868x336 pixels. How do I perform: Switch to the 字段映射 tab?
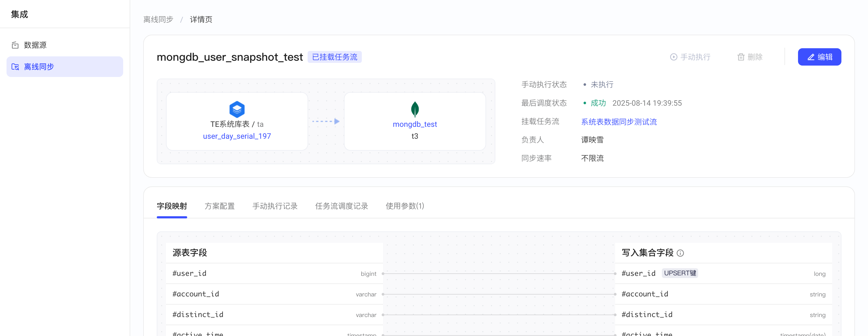[x=172, y=206]
